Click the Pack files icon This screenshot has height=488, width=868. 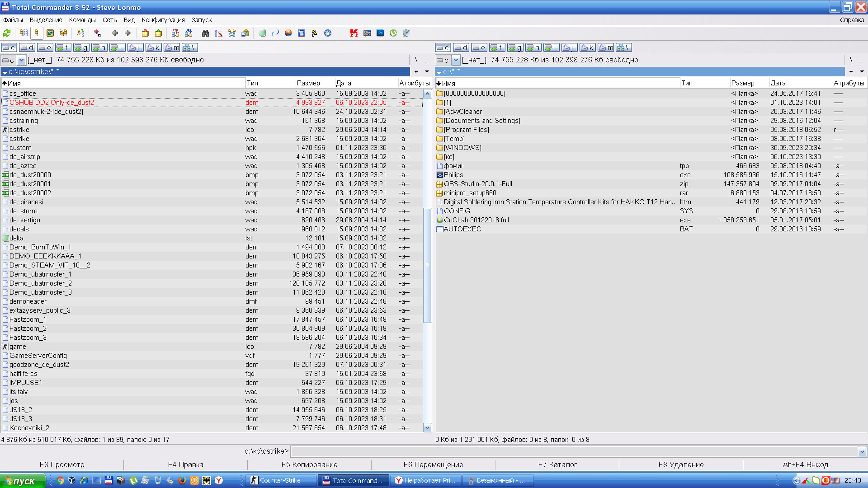pyautogui.click(x=145, y=33)
